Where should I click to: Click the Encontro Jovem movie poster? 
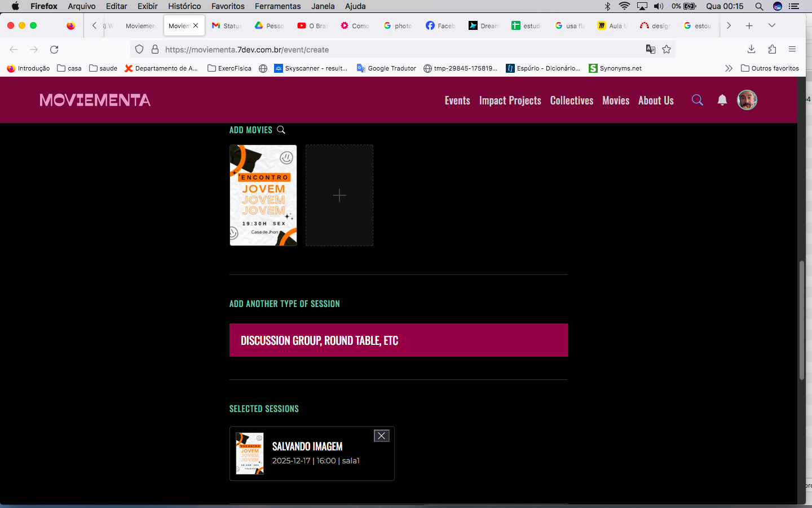click(263, 195)
